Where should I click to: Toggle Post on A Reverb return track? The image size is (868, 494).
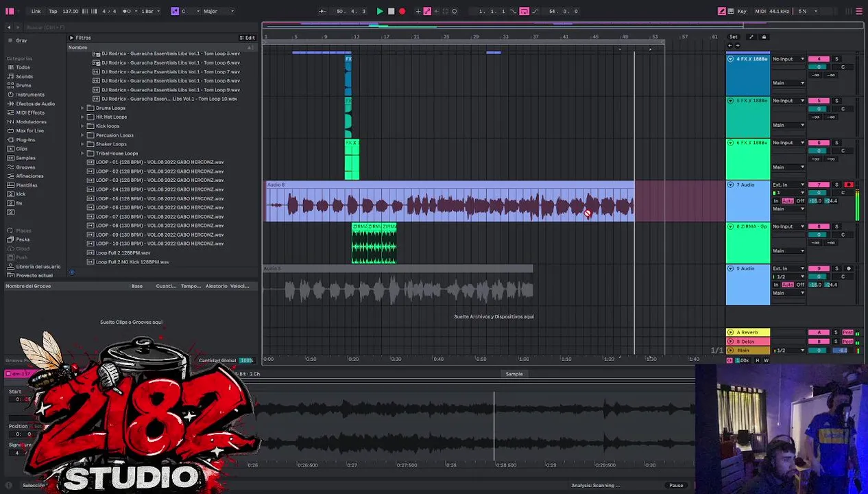click(848, 333)
